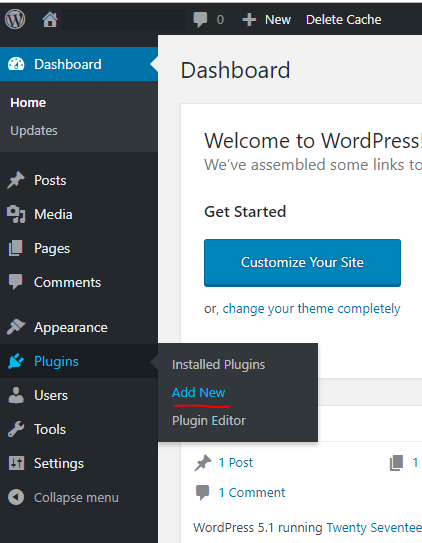Click the Appearance paintbrush icon

(x=16, y=327)
